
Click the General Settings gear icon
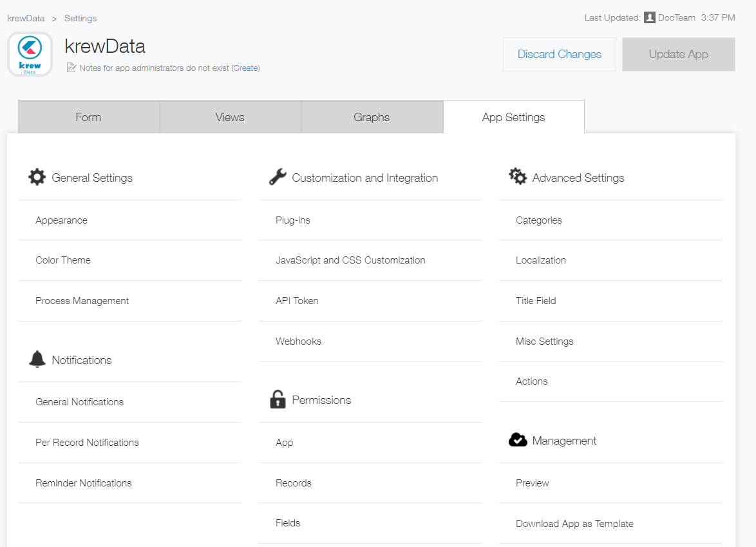37,177
